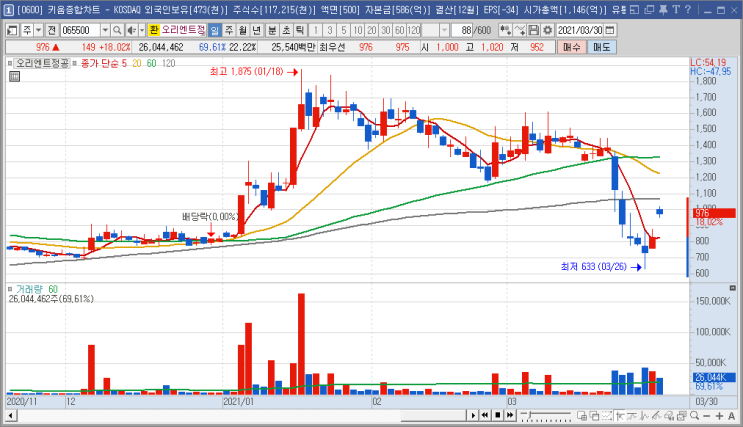The height and width of the screenshot is (427, 743).
Task: Click the duplicate window icon in title bar
Action: (649, 9)
